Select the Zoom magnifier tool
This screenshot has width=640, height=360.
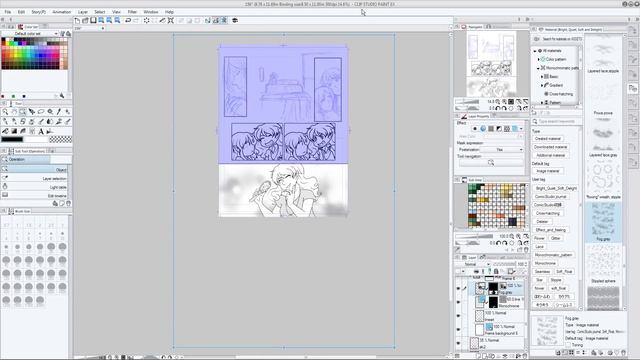(x=5, y=111)
